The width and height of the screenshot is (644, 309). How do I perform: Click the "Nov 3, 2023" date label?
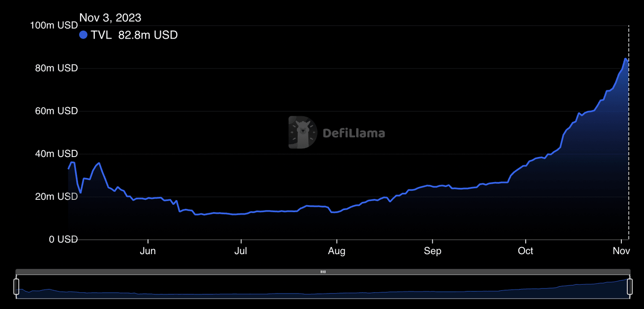110,18
